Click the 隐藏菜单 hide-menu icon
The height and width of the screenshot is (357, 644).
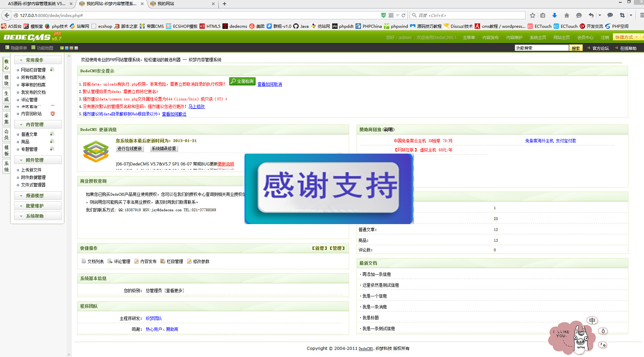7,48
